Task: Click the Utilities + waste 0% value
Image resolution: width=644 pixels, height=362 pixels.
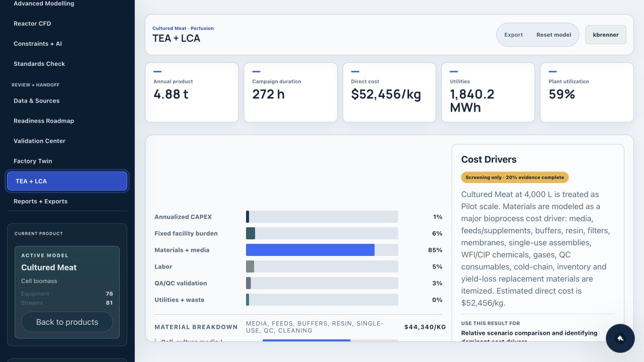Action: [437, 300]
